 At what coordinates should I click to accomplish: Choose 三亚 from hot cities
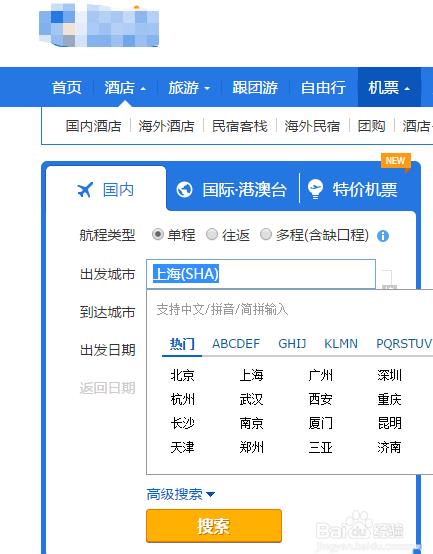coord(320,448)
